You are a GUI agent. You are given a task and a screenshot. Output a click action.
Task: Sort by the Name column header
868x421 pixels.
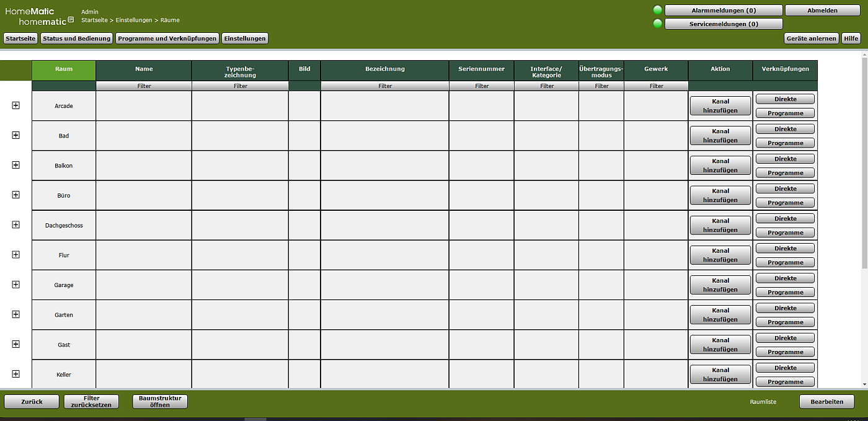click(144, 70)
